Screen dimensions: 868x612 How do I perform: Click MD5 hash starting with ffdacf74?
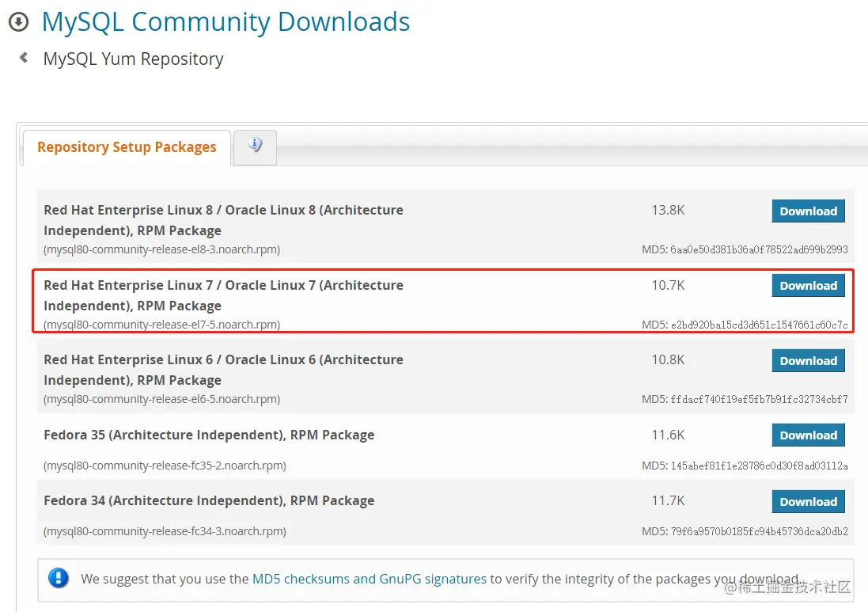pos(759,399)
